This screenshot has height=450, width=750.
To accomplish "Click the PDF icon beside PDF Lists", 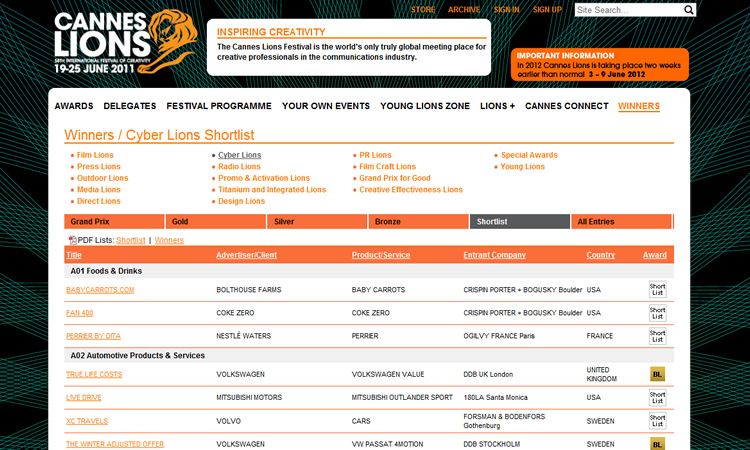I will pyautogui.click(x=72, y=240).
